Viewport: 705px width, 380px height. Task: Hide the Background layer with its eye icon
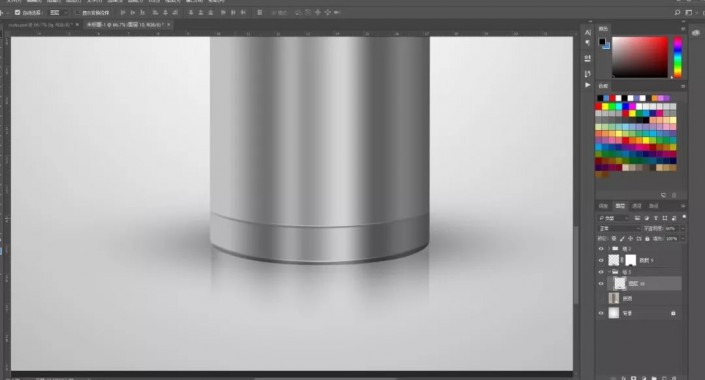[601, 313]
